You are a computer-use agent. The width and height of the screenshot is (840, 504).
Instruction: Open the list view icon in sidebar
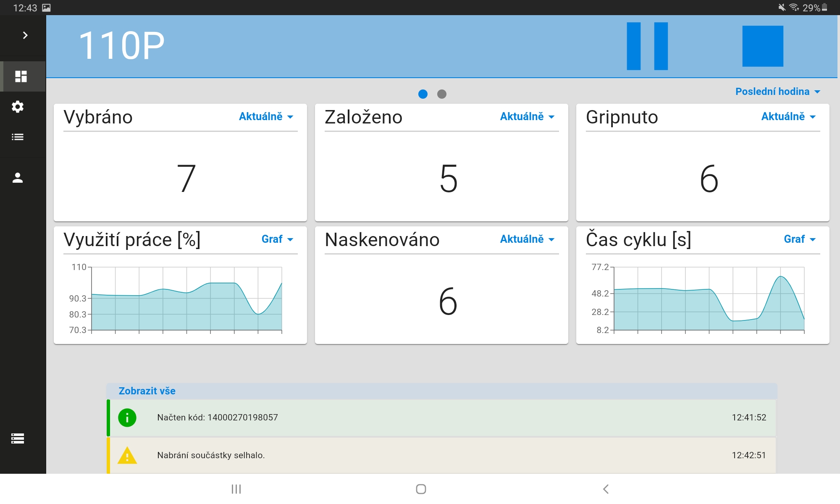pos(18,137)
